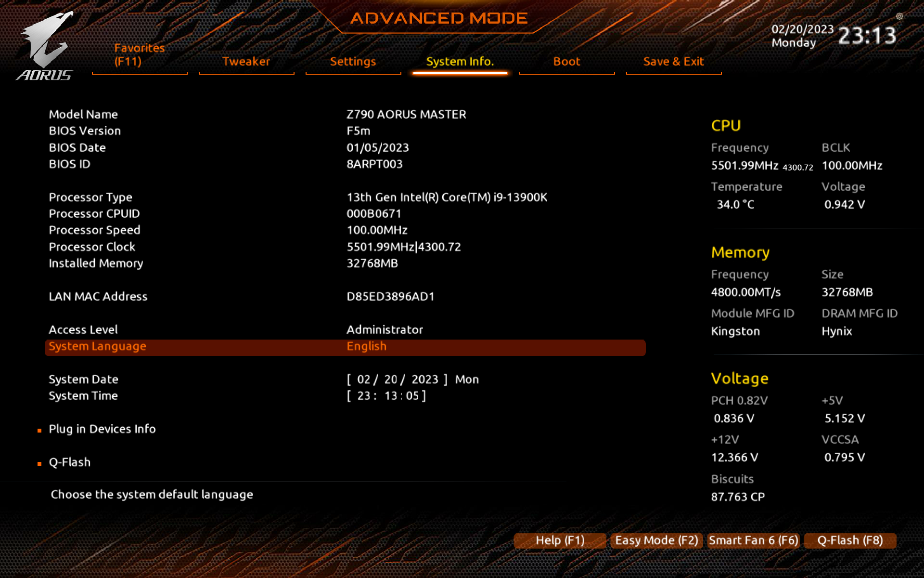
Task: Select the hour field in System Time
Action: point(363,396)
